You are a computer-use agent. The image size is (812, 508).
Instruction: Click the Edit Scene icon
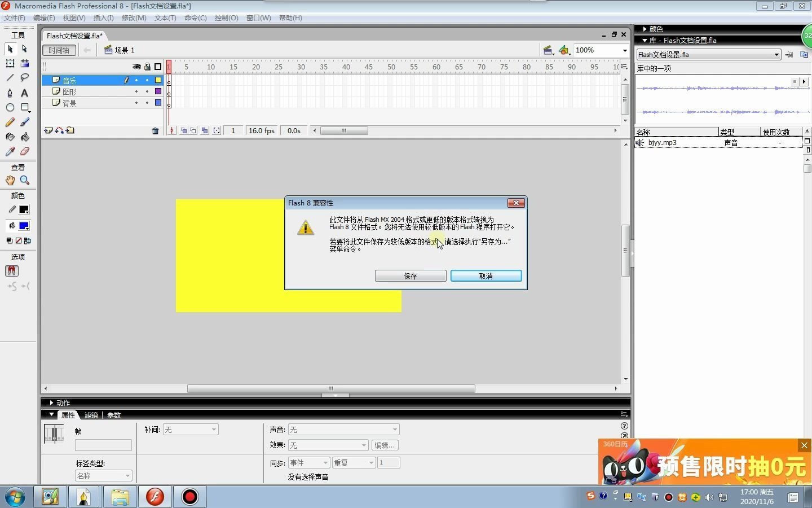(548, 50)
